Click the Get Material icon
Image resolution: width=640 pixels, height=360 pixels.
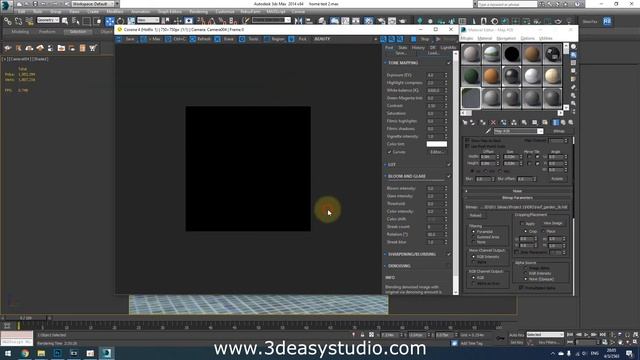(x=465, y=122)
